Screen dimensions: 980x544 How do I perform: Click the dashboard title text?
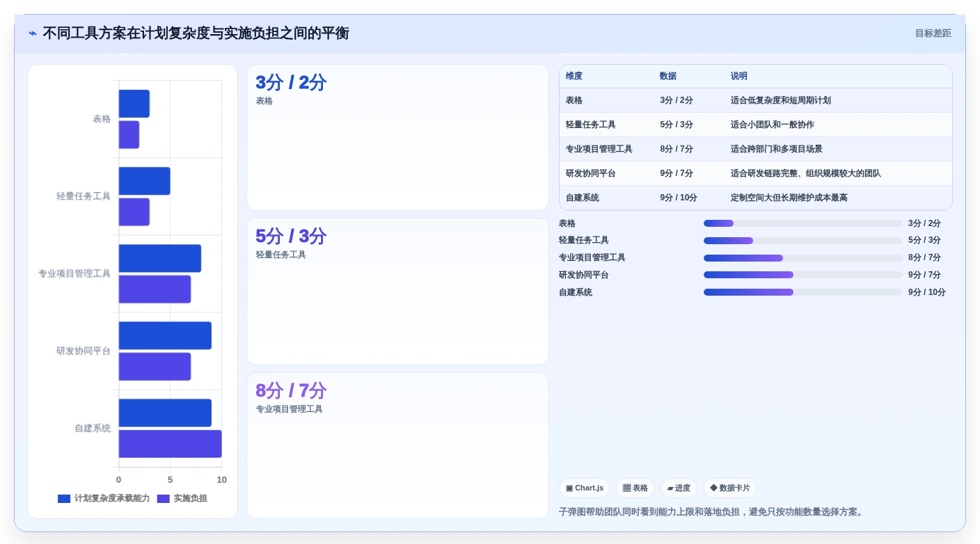coord(196,33)
